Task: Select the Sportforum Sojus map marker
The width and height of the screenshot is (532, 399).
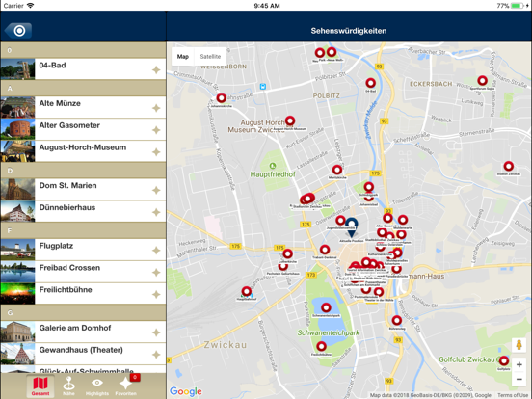Action: pos(483,81)
